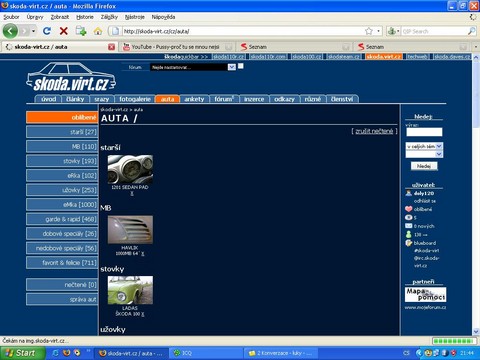This screenshot has width=480, height=360.
Task: Stop page loading with red X
Action: click(x=64, y=31)
